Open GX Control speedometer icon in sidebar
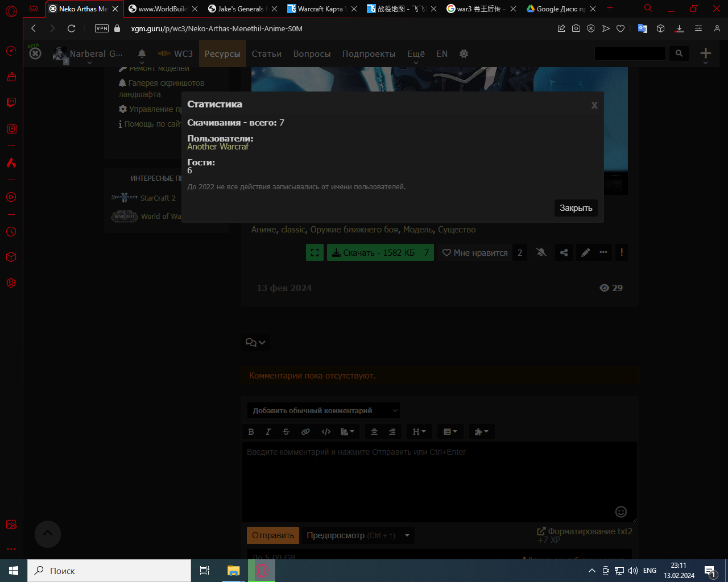 click(x=11, y=51)
